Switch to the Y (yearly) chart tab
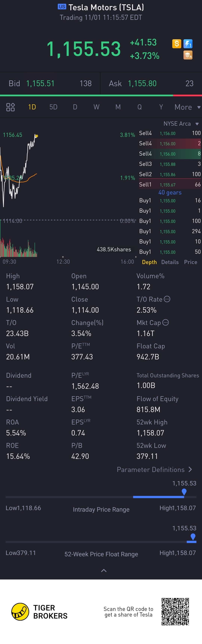Image resolution: width=202 pixels, height=644 pixels. tap(161, 107)
